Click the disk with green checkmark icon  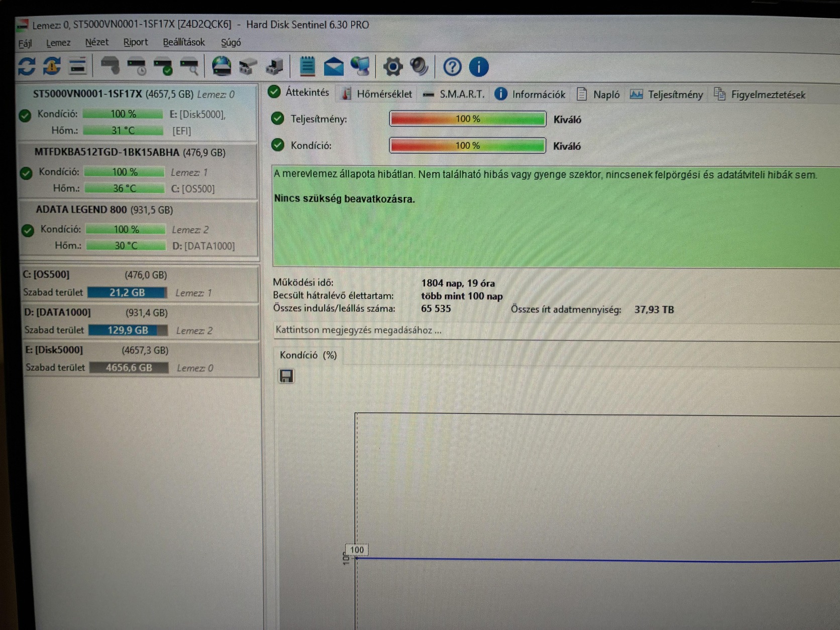coord(163,66)
